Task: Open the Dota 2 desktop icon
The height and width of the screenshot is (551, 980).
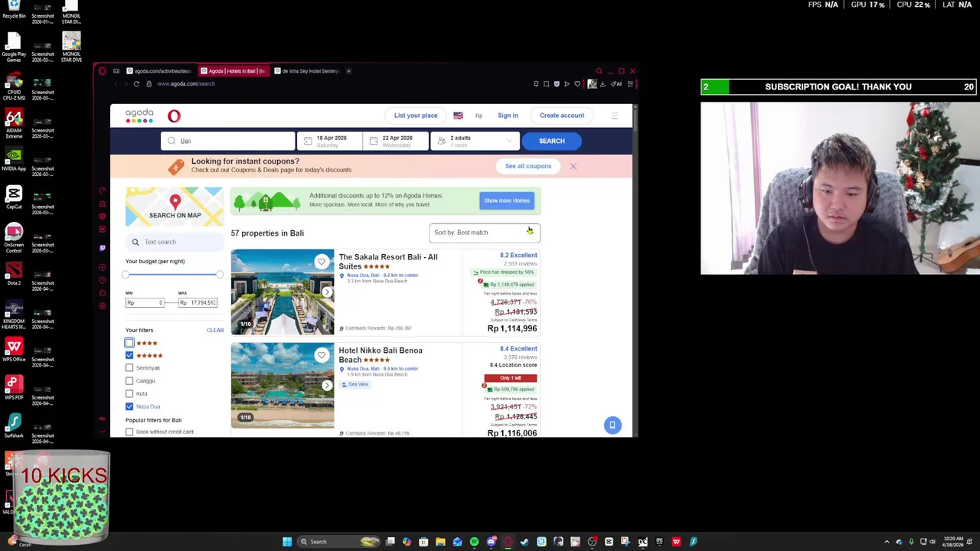Action: click(x=14, y=273)
